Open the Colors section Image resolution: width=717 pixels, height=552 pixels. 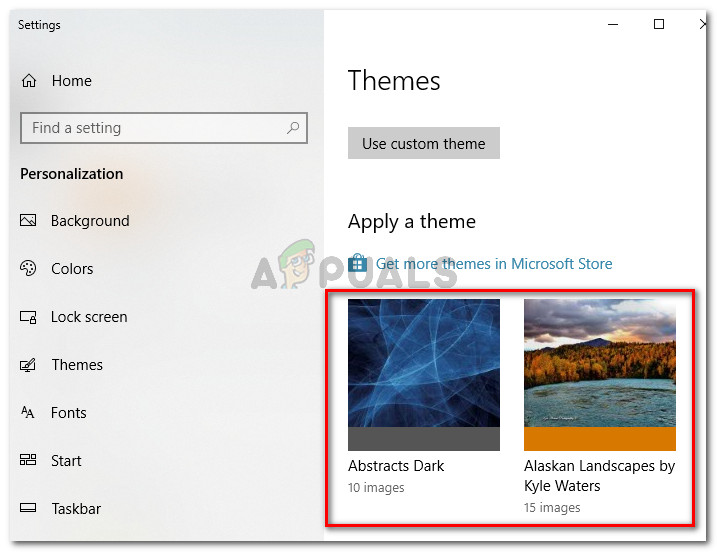pos(72,268)
